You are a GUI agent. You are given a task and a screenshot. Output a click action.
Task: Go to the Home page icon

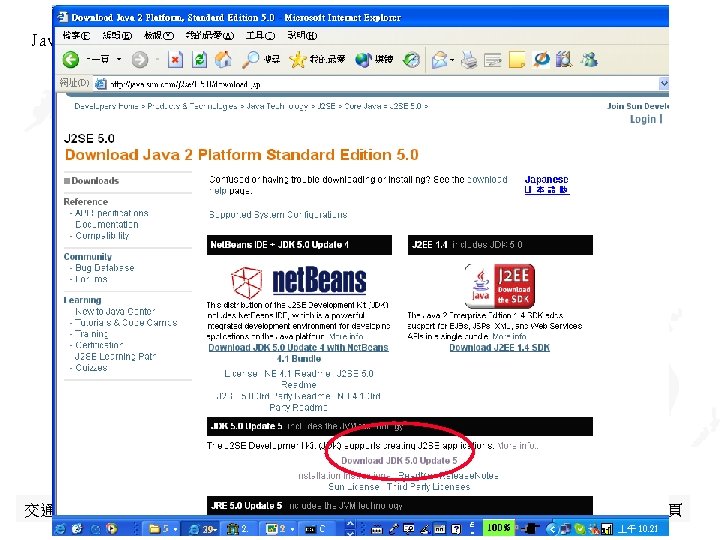tap(223, 59)
